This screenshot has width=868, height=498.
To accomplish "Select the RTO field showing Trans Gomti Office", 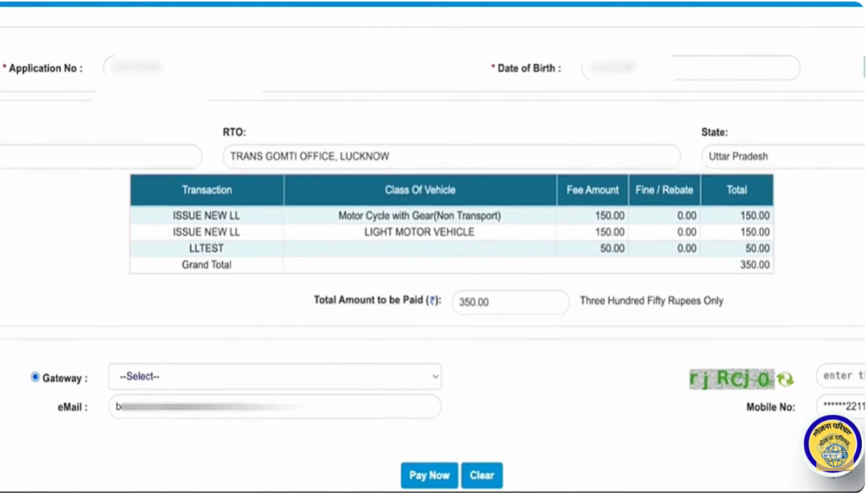I will [451, 156].
